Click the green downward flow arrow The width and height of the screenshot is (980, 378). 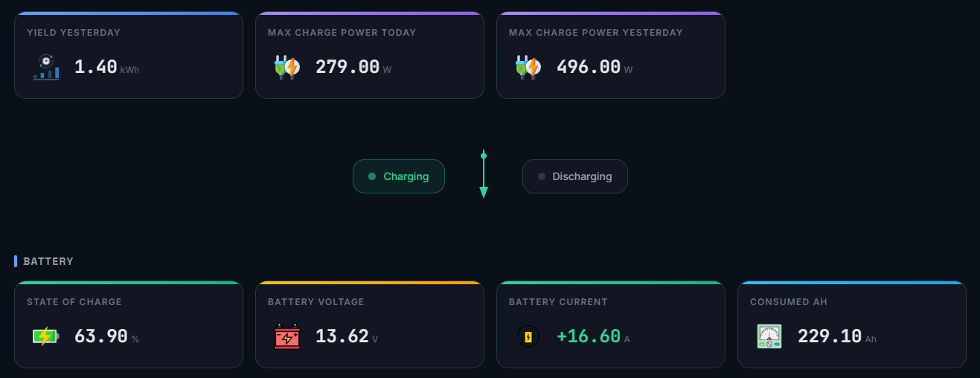[x=484, y=174]
